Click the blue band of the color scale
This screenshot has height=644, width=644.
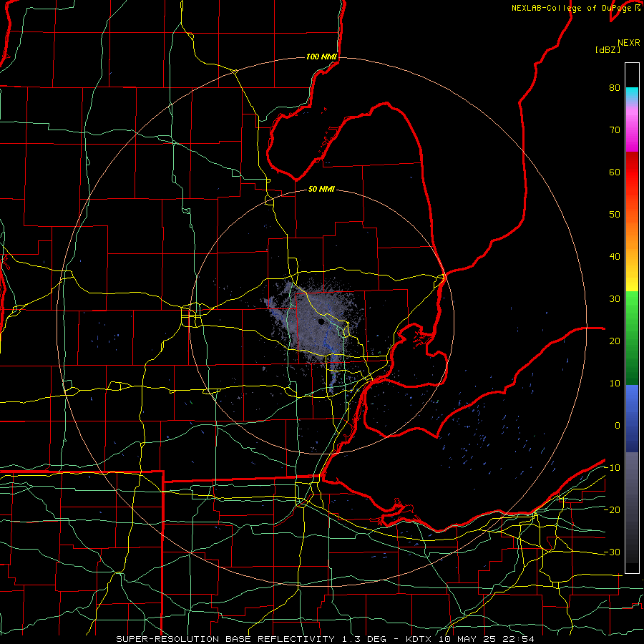[x=632, y=419]
